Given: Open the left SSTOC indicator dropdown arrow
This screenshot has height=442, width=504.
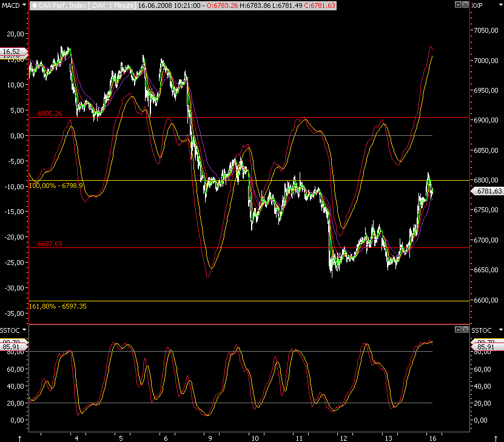Looking at the screenshot, I should 24,330.
